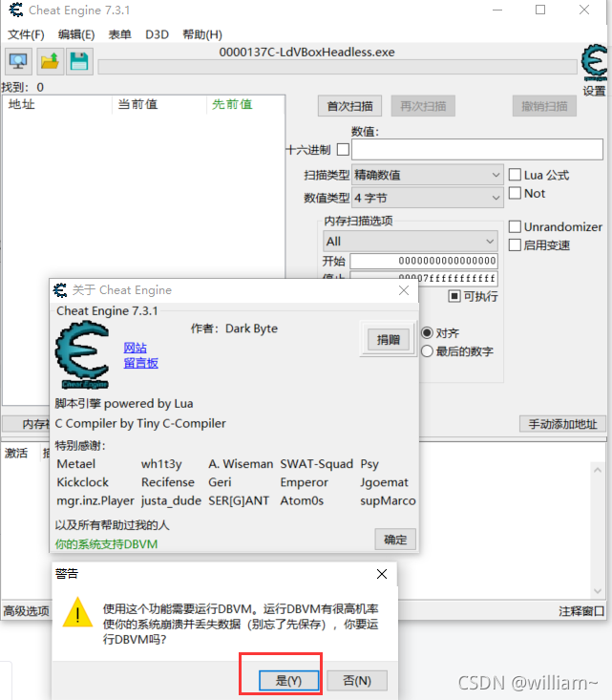
Task: Click 确定 in the About dialog
Action: point(395,540)
